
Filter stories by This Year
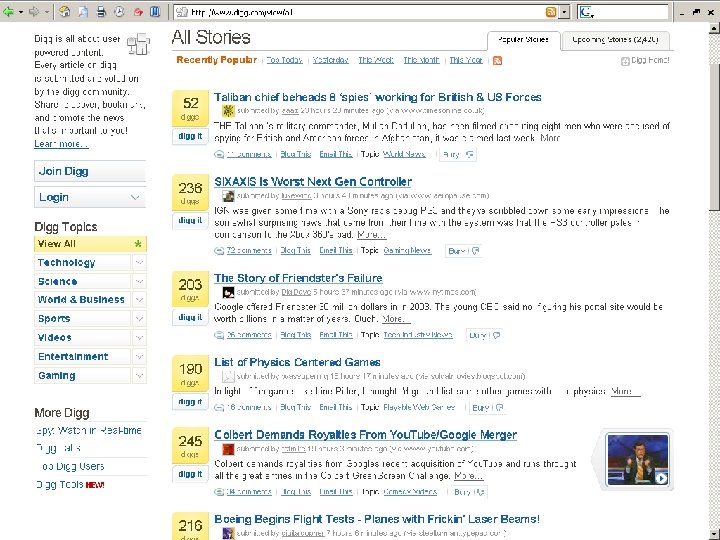point(466,60)
